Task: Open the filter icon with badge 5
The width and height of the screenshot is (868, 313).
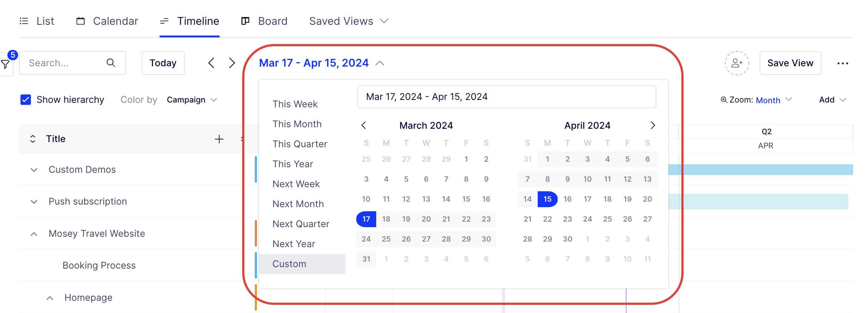Action: pos(6,64)
